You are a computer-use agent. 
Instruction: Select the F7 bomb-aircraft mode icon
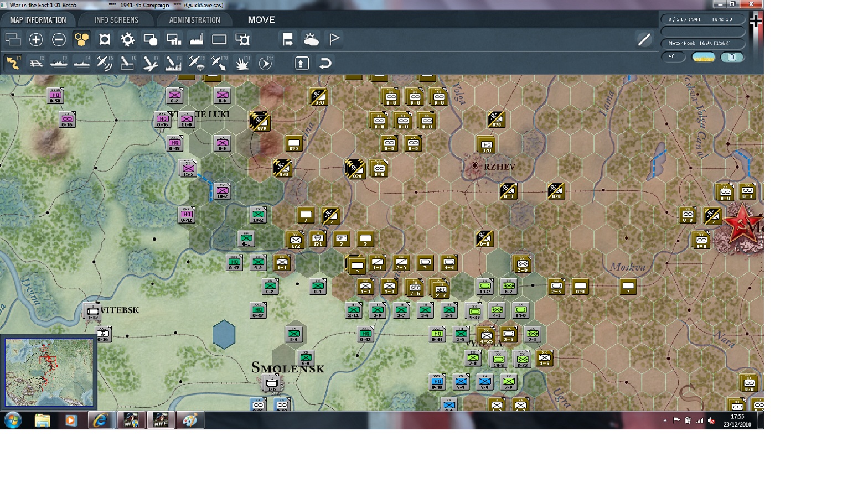pyautogui.click(x=151, y=63)
